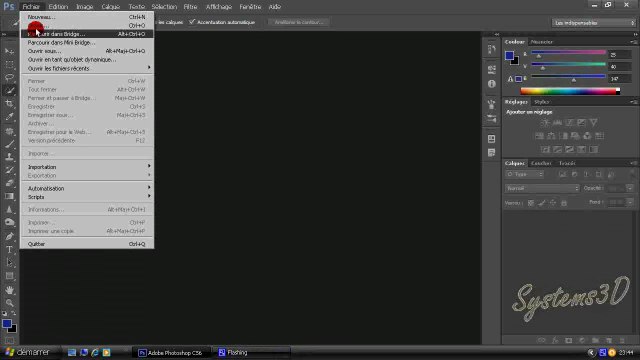
Task: Click Adobe Photoshop CS6 taskbar button
Action: 171,353
